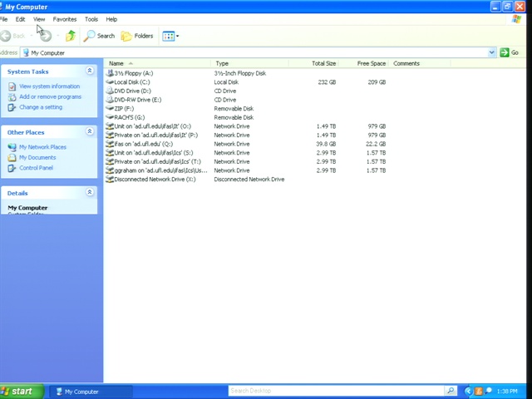Open the Favorites menu
The height and width of the screenshot is (399, 532).
coord(65,19)
